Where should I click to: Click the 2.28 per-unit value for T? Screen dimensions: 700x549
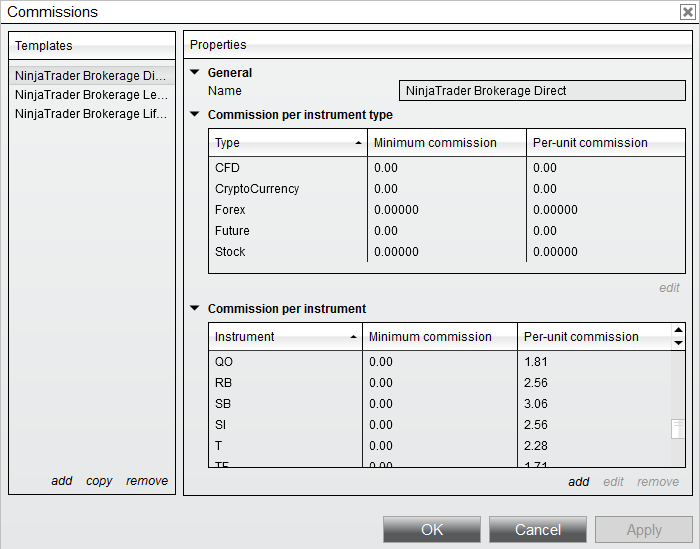coord(536,445)
